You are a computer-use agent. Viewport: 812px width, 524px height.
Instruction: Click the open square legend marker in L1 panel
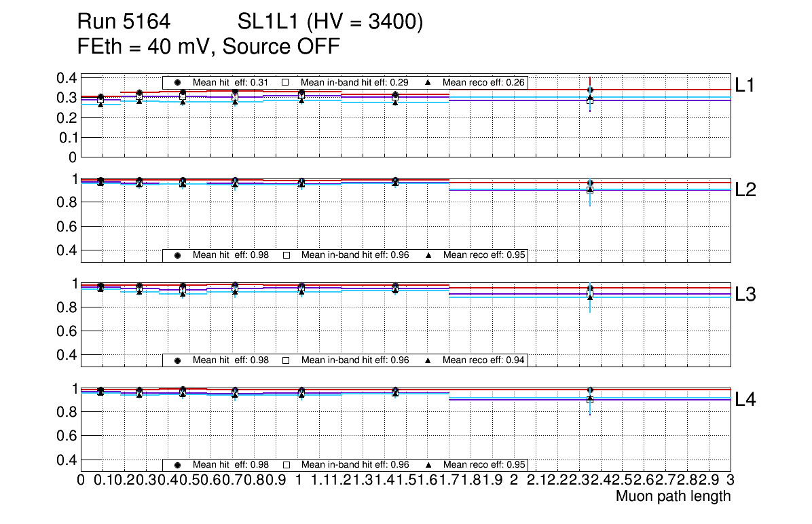(x=286, y=82)
